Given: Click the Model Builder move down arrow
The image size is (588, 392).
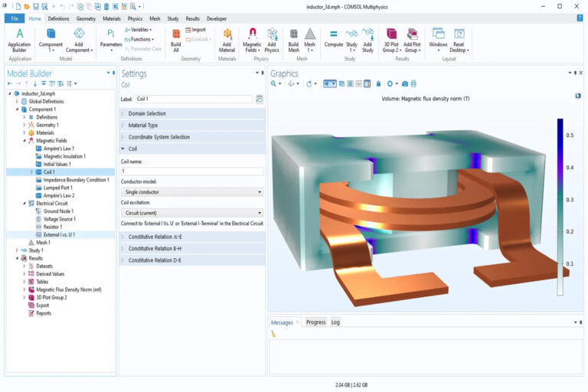Looking at the screenshot, I should coord(35,83).
